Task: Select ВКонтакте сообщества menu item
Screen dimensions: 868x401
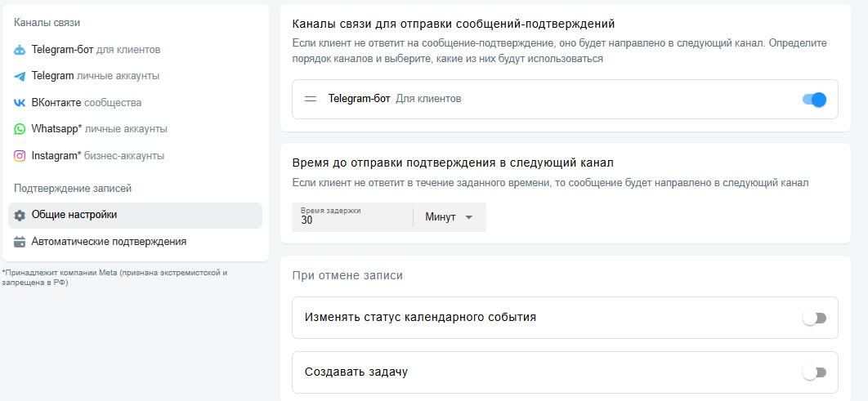Action: coord(86,103)
